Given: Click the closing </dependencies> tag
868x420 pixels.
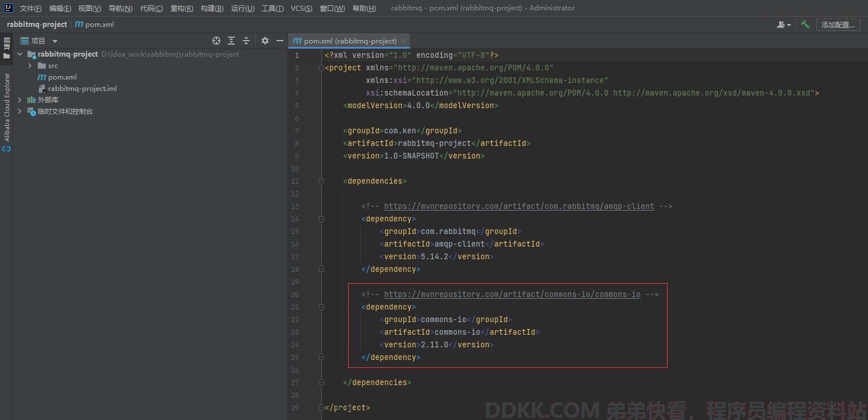Looking at the screenshot, I should click(377, 382).
